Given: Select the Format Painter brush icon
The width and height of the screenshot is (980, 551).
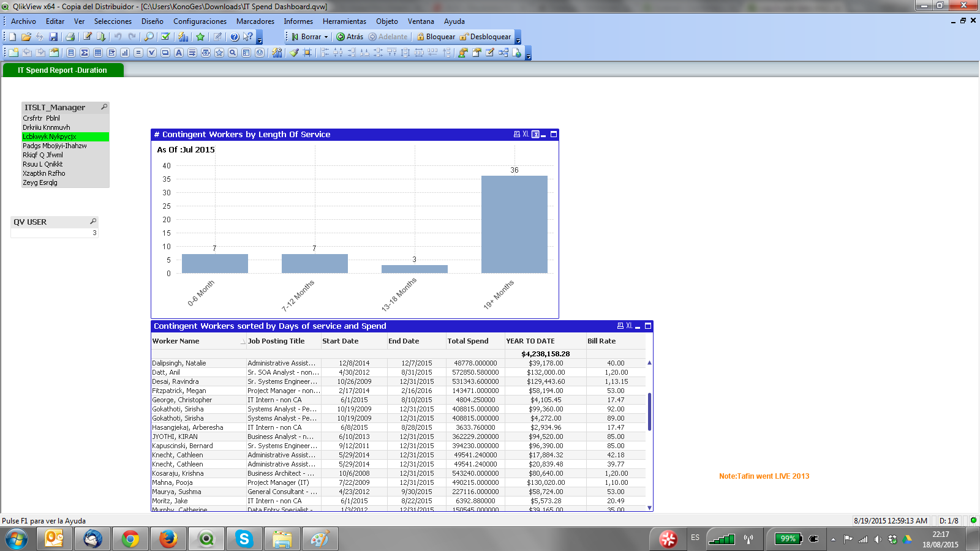Looking at the screenshot, I should tap(295, 53).
